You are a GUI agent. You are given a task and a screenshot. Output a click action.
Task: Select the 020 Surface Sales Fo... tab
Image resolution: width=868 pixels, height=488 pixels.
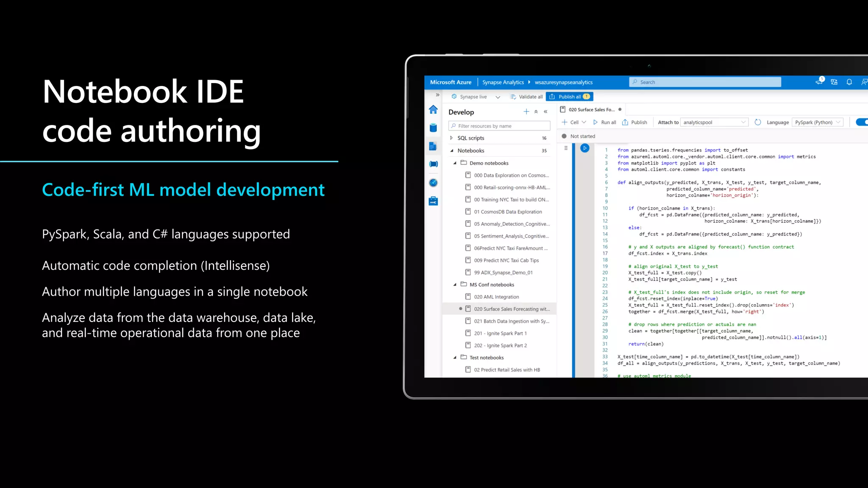coord(591,109)
